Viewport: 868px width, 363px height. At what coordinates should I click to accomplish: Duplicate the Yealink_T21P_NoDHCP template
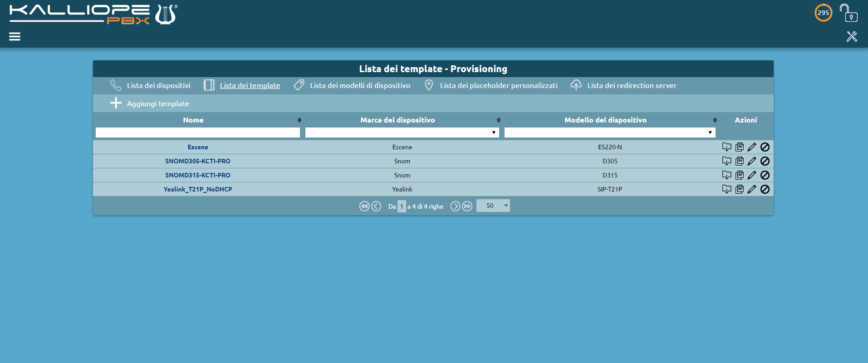740,189
